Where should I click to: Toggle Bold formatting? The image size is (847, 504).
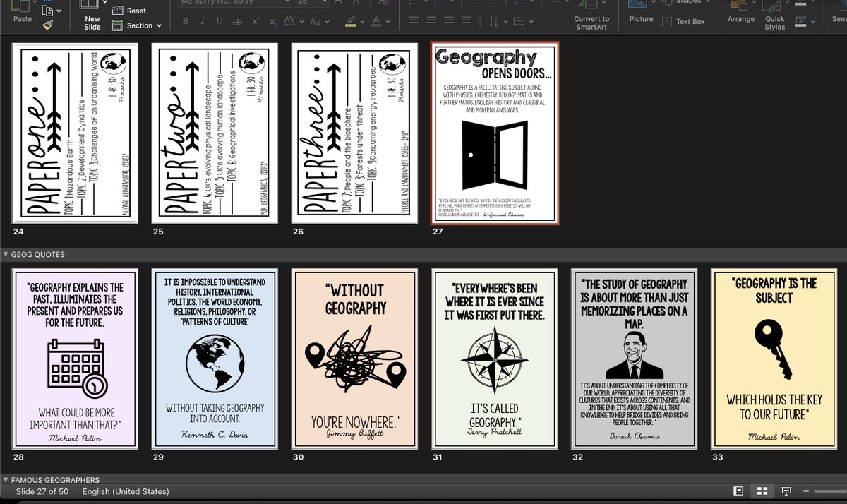click(186, 21)
